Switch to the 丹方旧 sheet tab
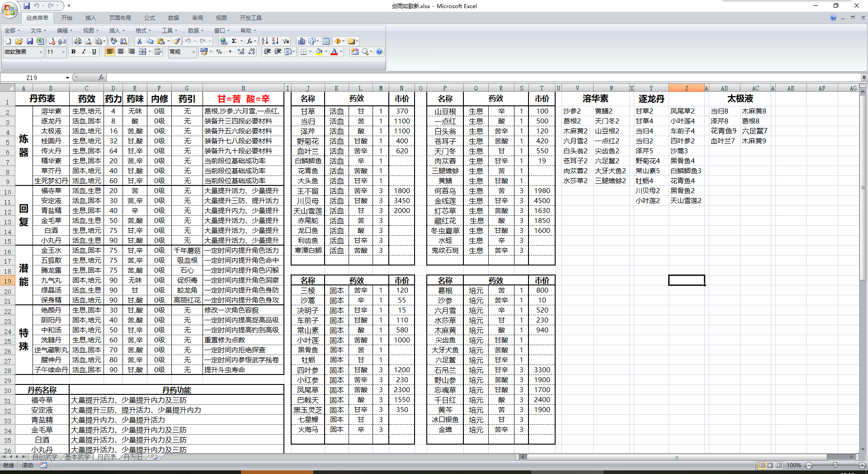The width and height of the screenshot is (868, 474). point(133,457)
